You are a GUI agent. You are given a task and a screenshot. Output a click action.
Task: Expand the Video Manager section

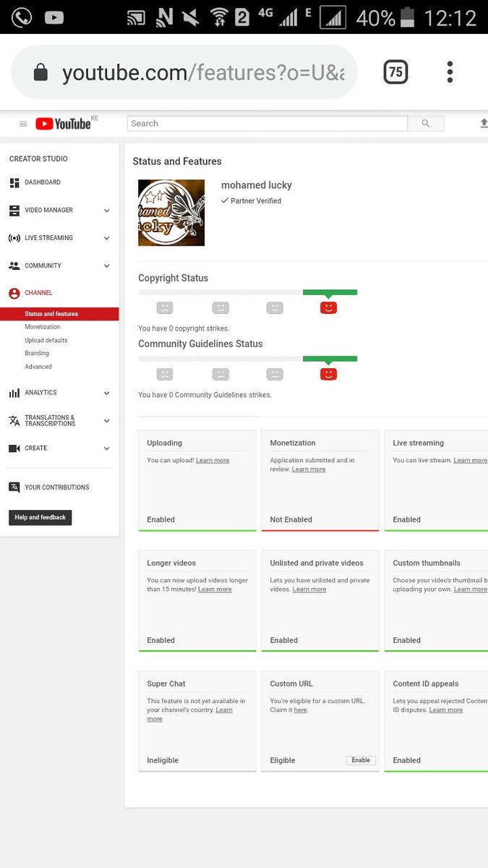tap(106, 210)
